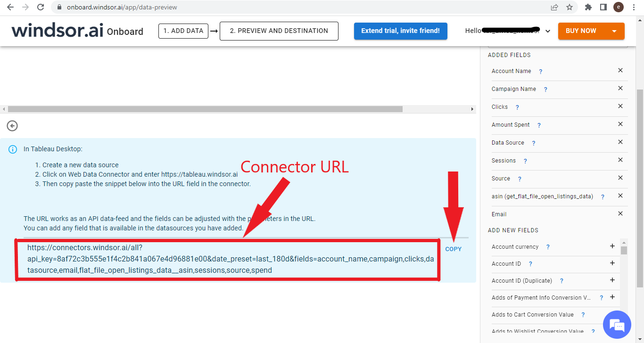Screen dimensions: 644x343
Task: Add the Account ID field
Action: [612, 263]
